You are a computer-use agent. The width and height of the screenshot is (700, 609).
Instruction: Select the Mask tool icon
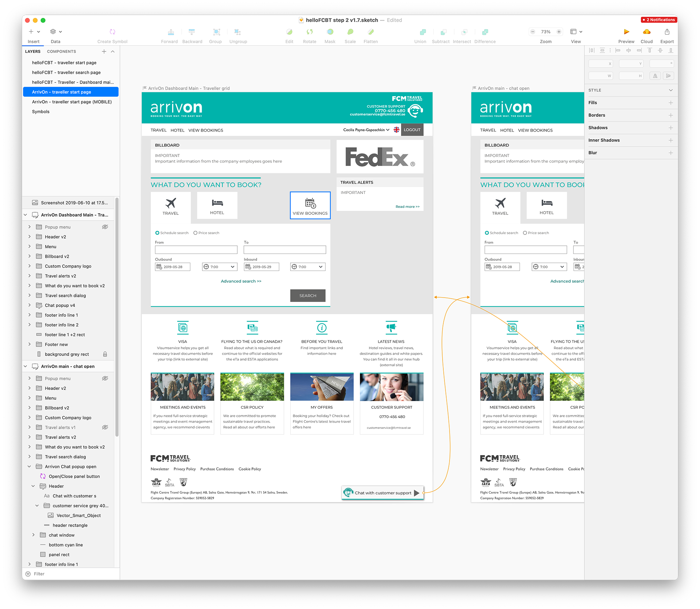(x=330, y=32)
